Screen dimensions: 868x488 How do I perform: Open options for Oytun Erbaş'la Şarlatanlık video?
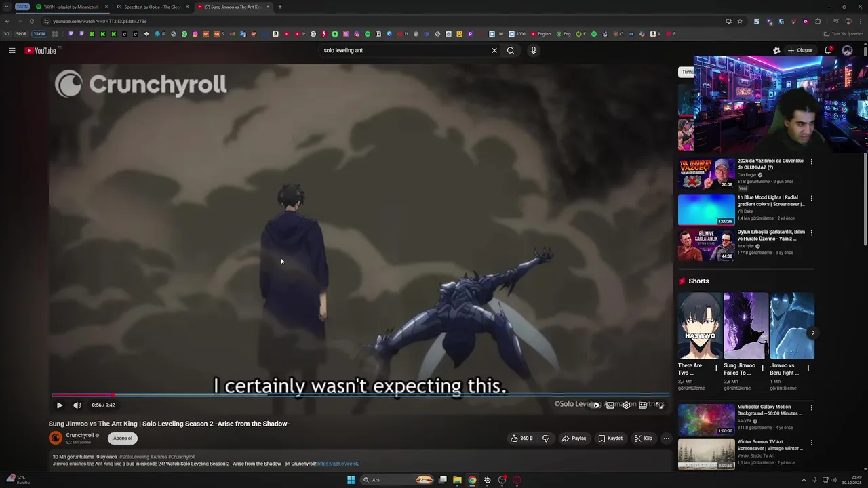click(x=812, y=233)
